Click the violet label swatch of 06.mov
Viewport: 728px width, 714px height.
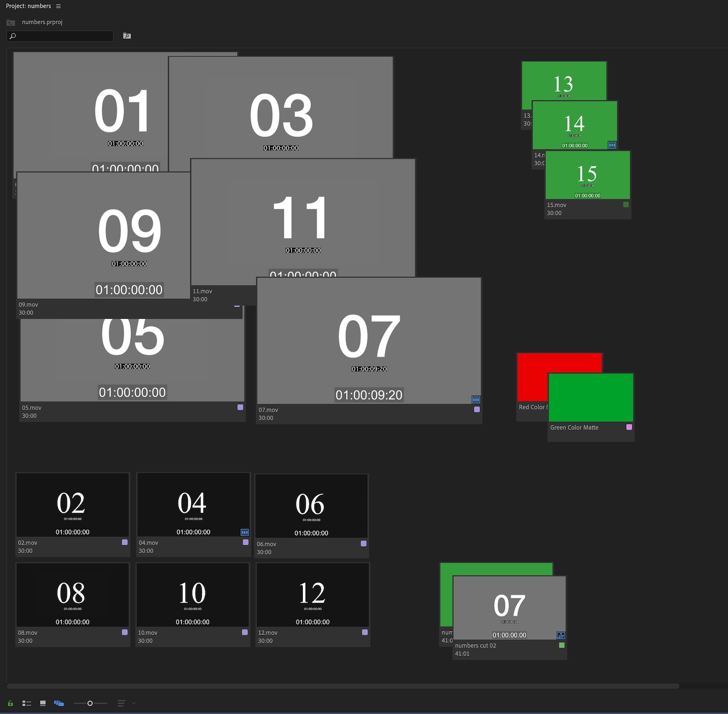click(364, 544)
